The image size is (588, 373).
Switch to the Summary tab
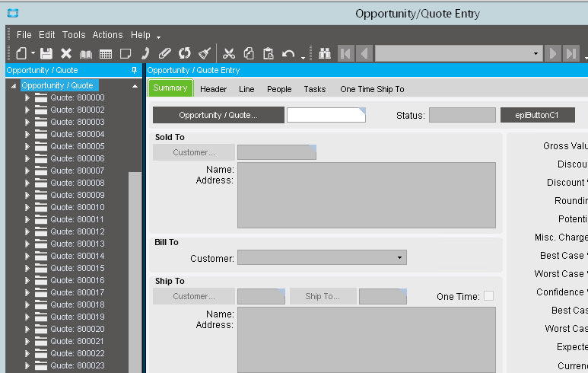point(170,88)
